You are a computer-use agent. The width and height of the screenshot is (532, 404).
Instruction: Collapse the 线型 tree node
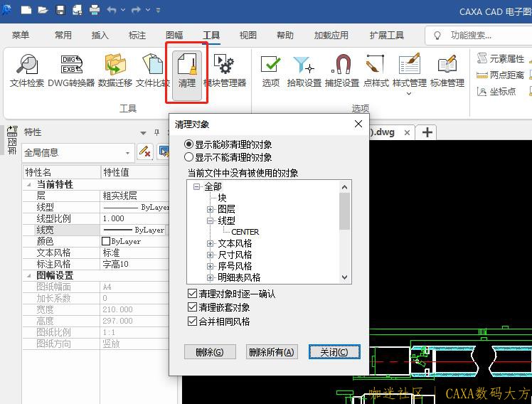(210, 220)
